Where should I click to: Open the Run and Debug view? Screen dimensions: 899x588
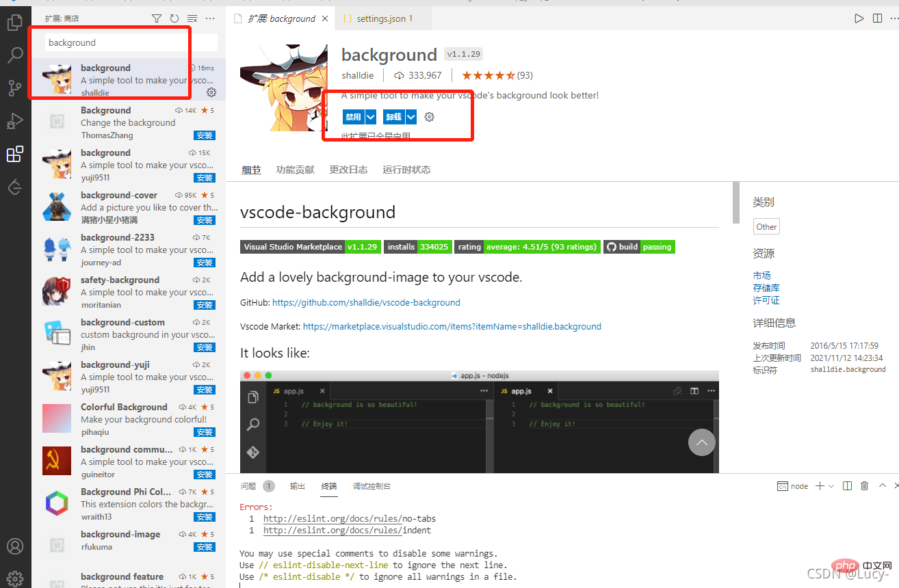(x=14, y=121)
